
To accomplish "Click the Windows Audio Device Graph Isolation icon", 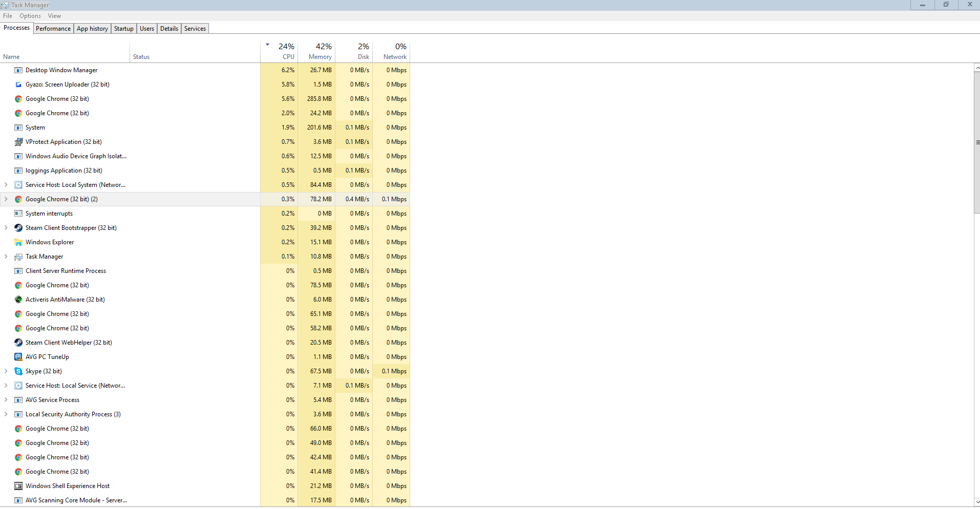I will click(x=18, y=156).
